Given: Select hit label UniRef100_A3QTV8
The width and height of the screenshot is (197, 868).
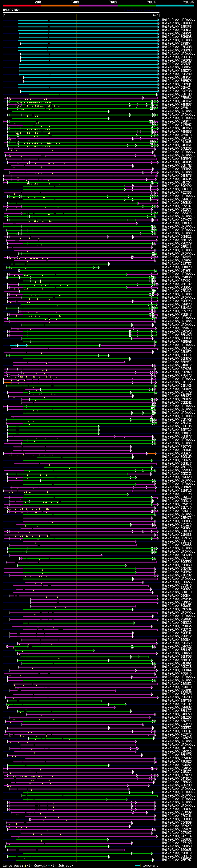Looking at the screenshot, I should (177, 446).
